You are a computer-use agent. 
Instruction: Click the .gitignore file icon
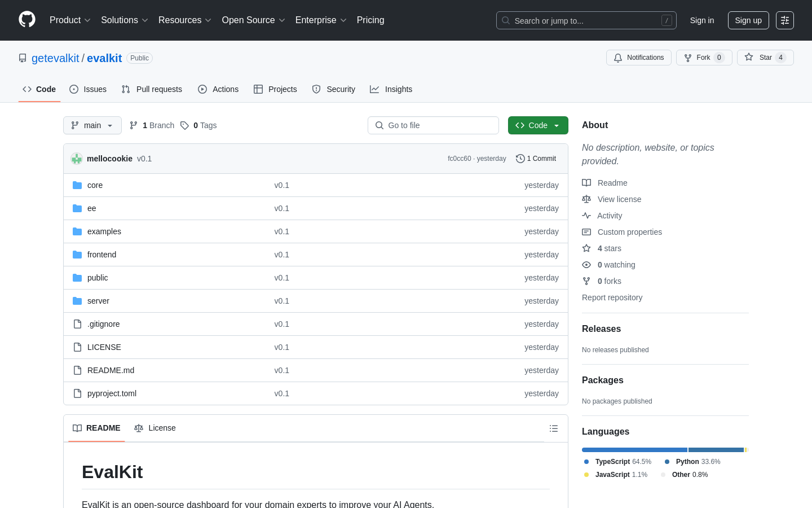pos(77,324)
